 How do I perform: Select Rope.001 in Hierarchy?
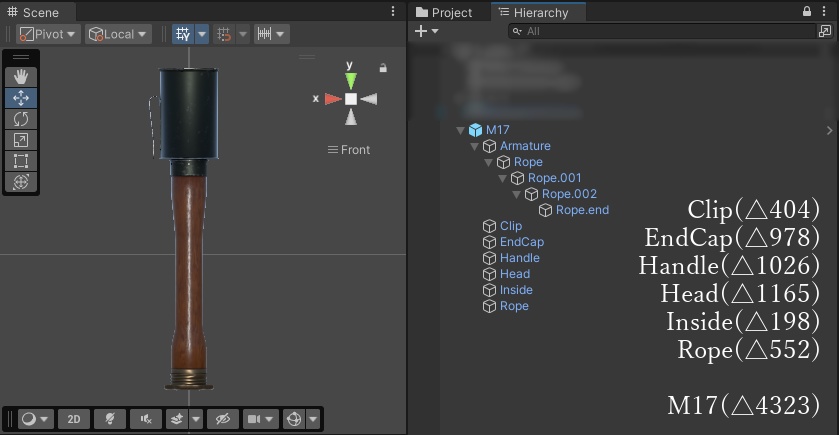pyautogui.click(x=554, y=178)
